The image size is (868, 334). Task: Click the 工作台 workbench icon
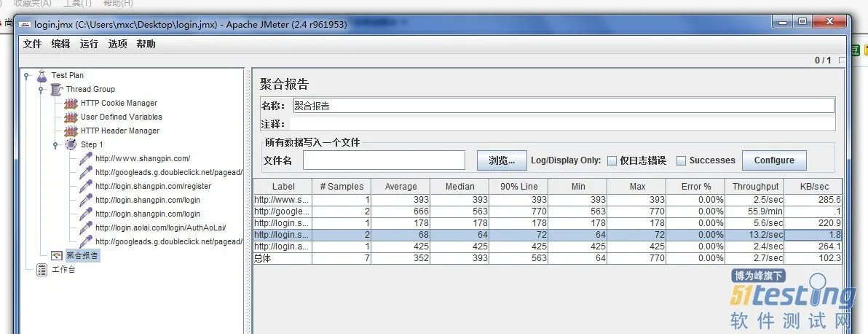42,271
